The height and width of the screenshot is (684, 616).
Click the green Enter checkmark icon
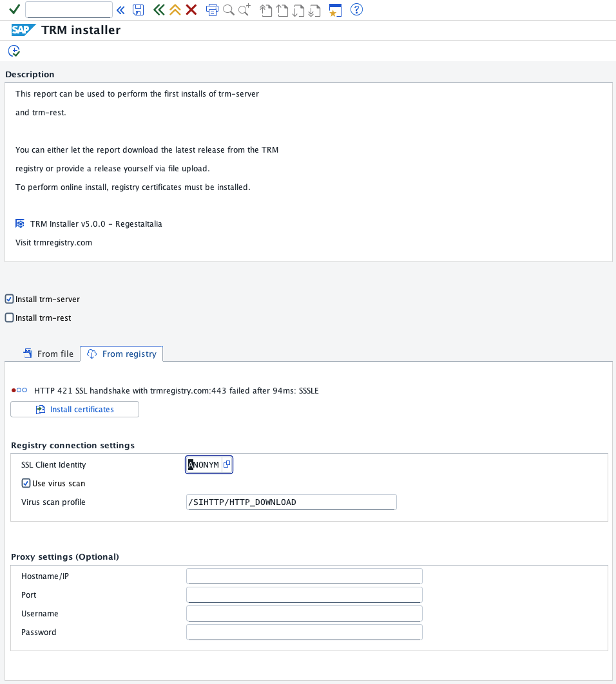14,9
